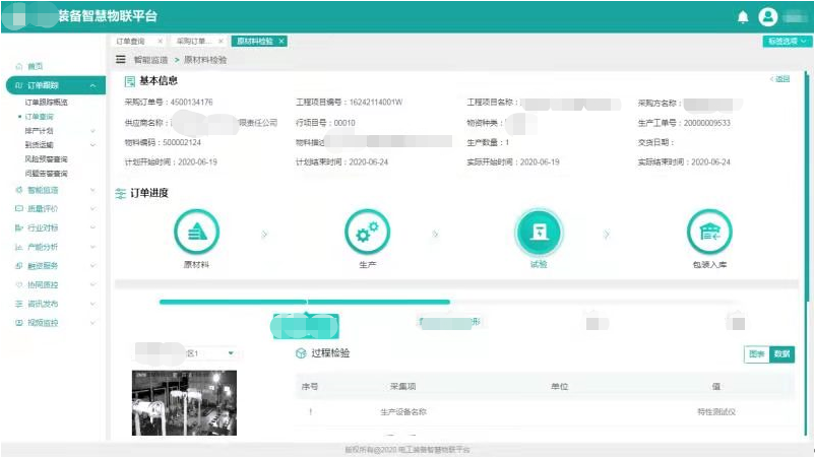Screen dimensions: 815x459
Task: Switch the view to 图表
Action: click(757, 354)
